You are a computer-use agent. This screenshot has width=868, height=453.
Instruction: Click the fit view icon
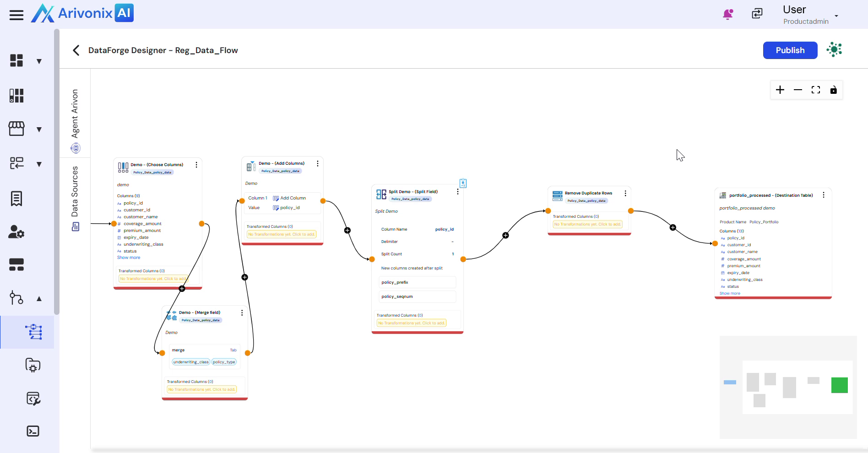pos(816,90)
